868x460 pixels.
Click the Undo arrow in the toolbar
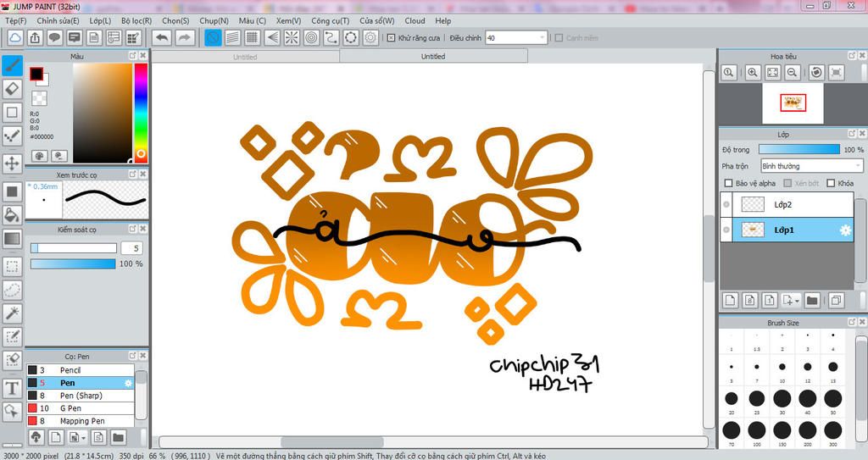162,37
